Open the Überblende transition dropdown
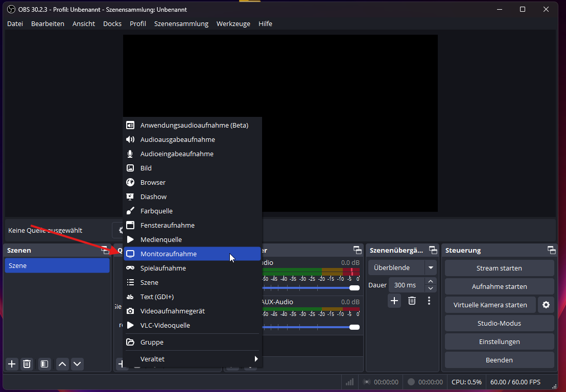 pos(402,267)
